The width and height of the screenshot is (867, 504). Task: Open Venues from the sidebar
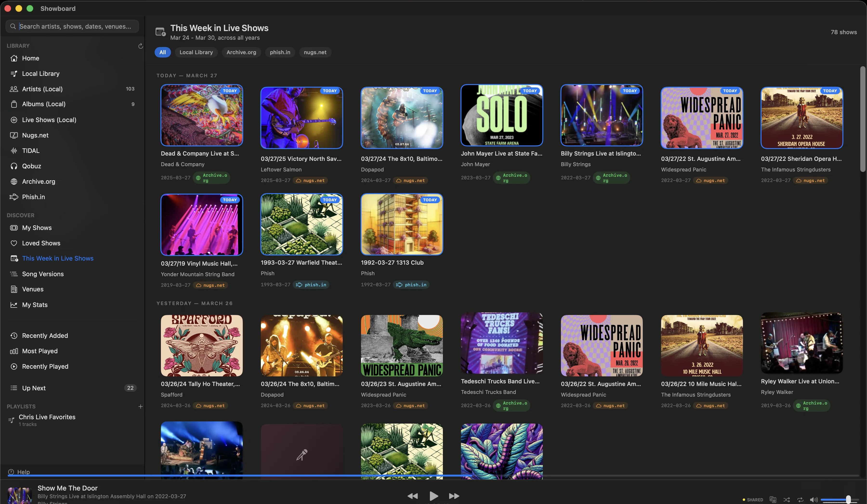click(33, 289)
